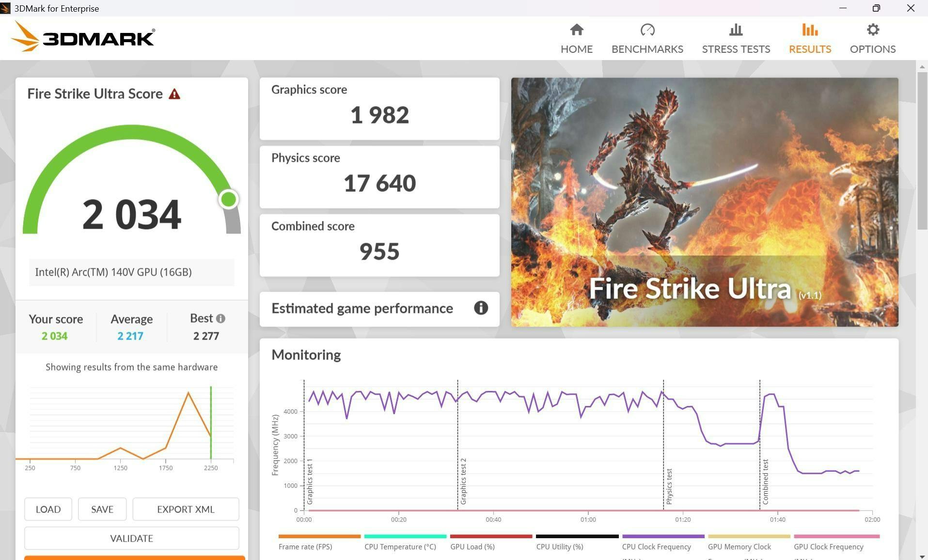Image resolution: width=928 pixels, height=560 pixels.
Task: Minimize the 3DMark window
Action: (x=843, y=8)
